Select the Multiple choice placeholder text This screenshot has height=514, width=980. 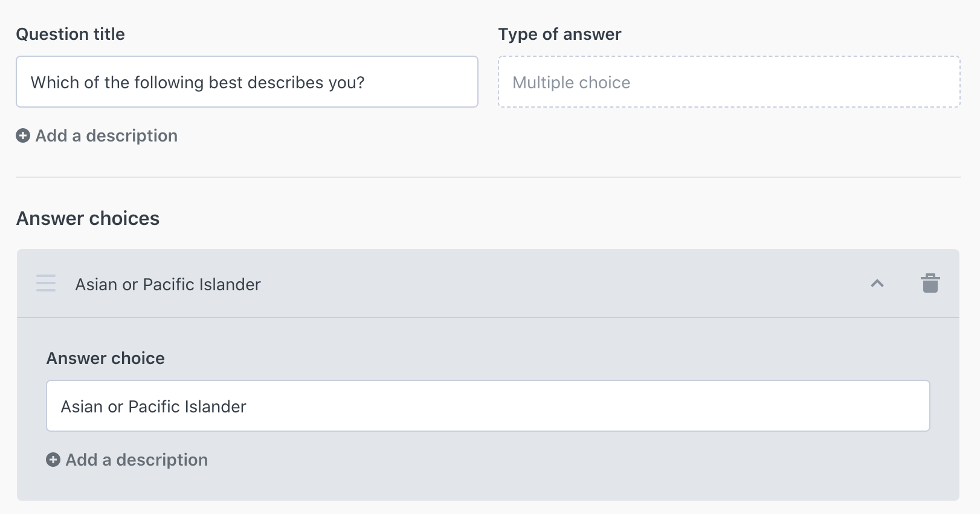pyautogui.click(x=572, y=82)
